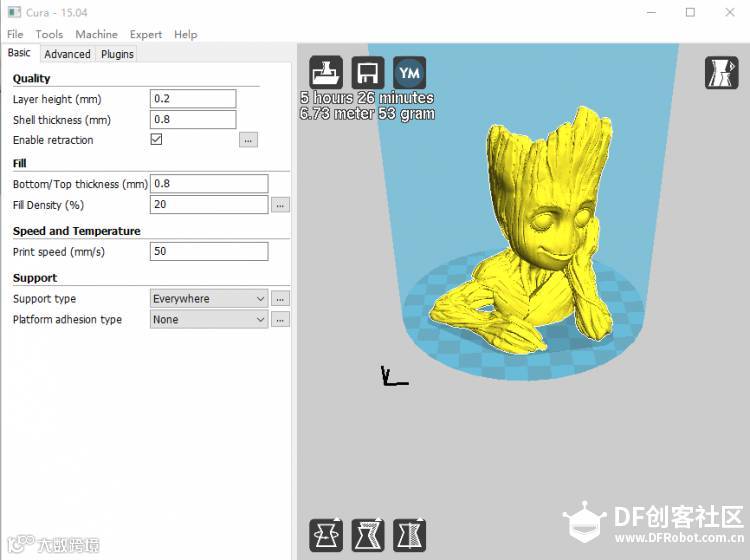Switch to the Advanced tab
This screenshot has height=560, width=750.
point(67,54)
